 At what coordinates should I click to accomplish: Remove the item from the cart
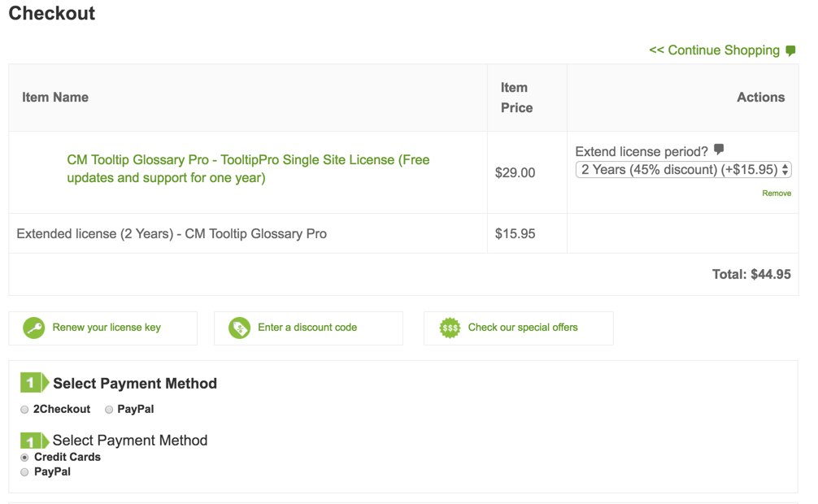pos(777,193)
